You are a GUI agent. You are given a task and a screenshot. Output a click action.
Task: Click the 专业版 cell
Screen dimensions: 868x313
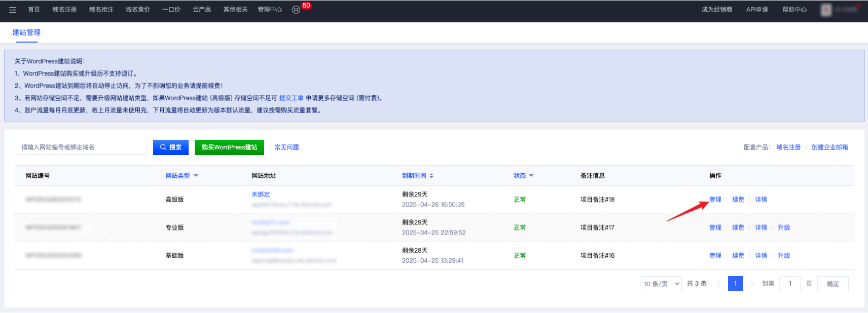[x=174, y=228]
